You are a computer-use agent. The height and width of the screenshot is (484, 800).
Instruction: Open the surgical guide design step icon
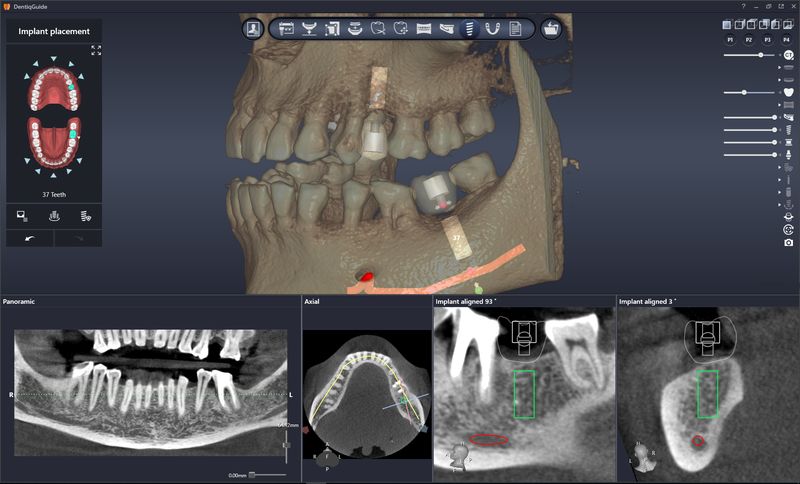pos(492,29)
